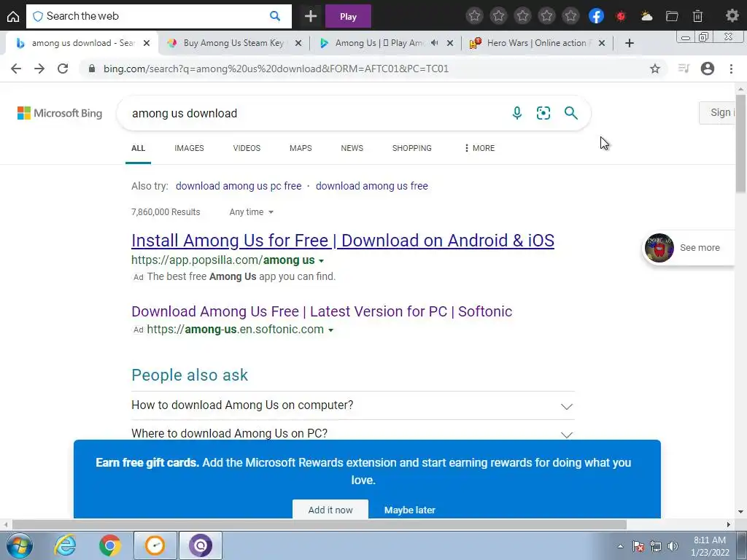Open Download Among Us Free Softonic result

[322, 311]
